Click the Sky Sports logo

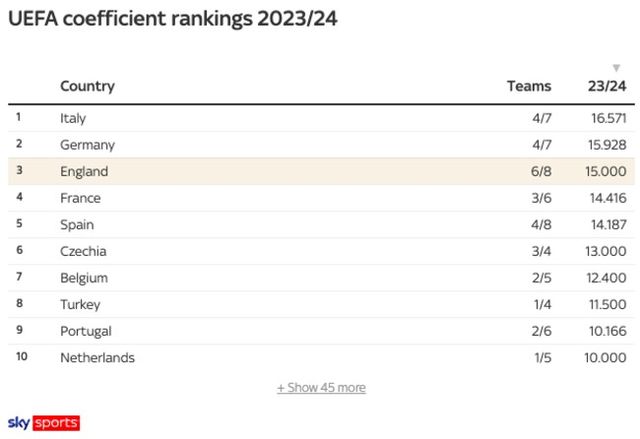pos(44,423)
